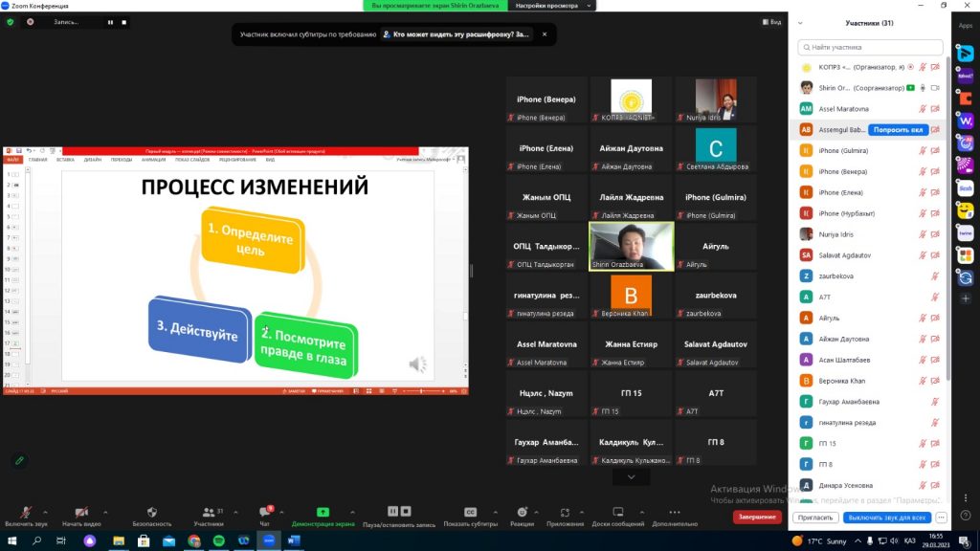Open the Участники panel from toolbar
The width and height of the screenshot is (980, 551).
point(209,513)
